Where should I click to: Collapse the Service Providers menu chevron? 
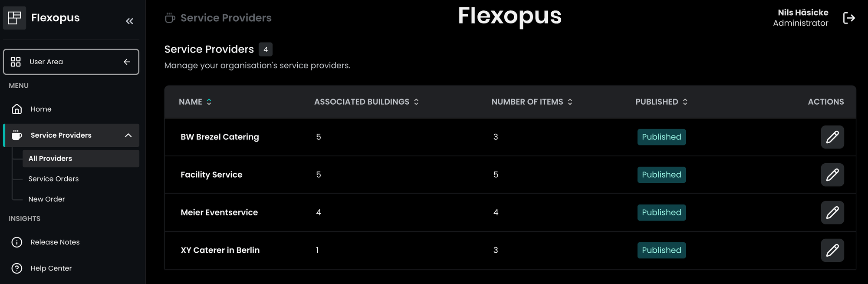tap(128, 135)
